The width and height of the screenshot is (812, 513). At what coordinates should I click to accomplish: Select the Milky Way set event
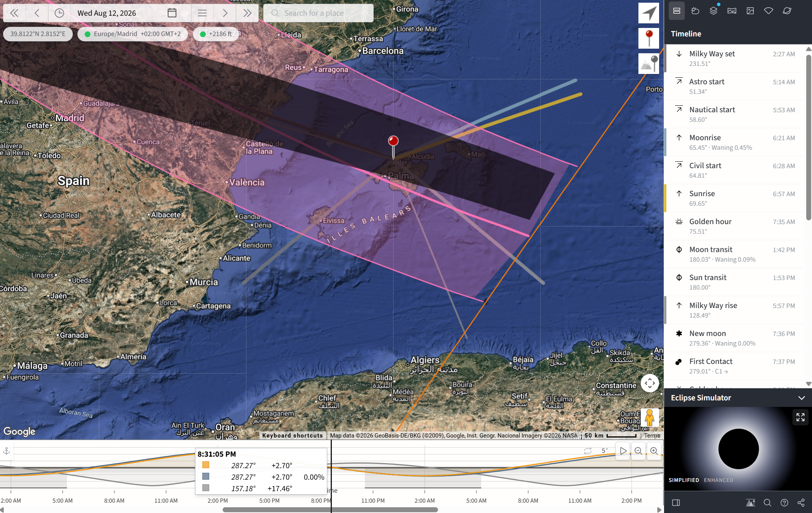pos(734,58)
